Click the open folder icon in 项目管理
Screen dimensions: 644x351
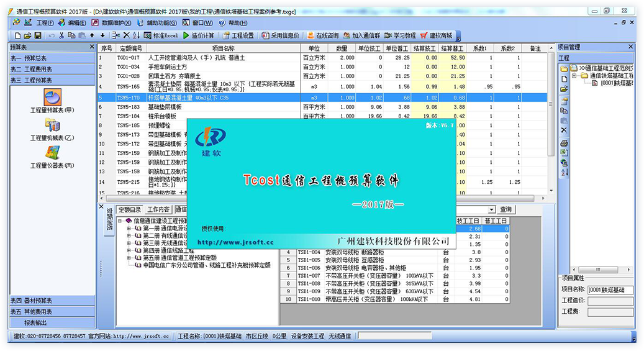pos(564,89)
